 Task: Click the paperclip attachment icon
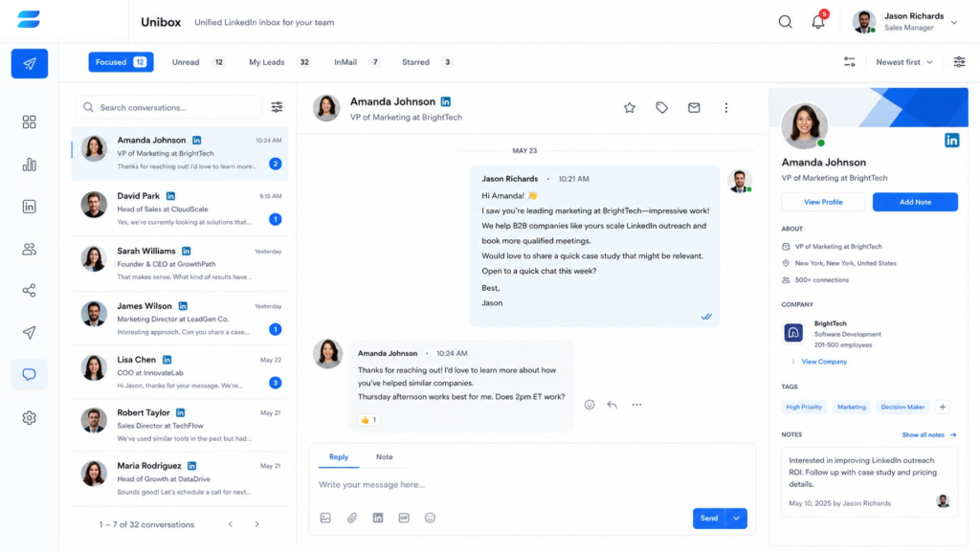pyautogui.click(x=352, y=518)
